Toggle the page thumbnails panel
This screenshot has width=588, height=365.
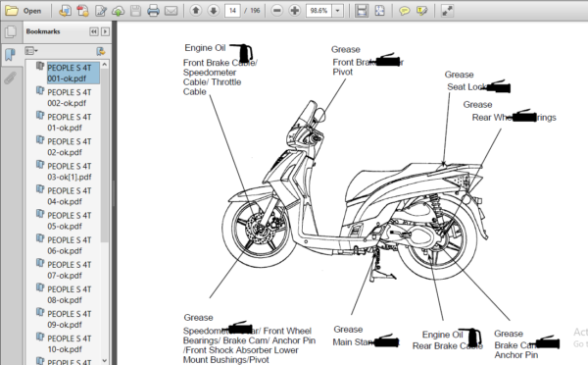[11, 32]
